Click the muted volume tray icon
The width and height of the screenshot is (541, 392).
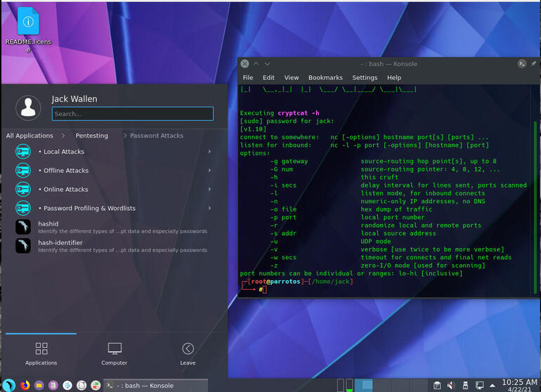coord(450,385)
